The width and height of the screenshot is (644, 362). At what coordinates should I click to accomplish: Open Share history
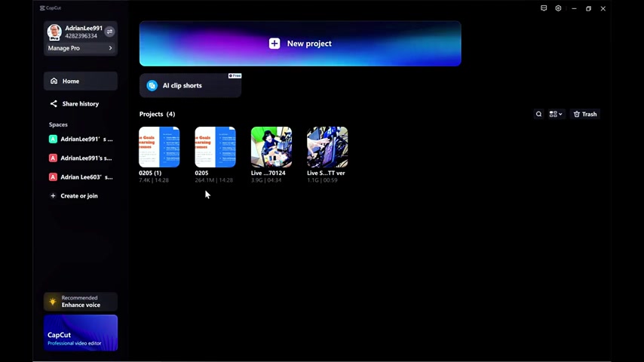(x=81, y=104)
